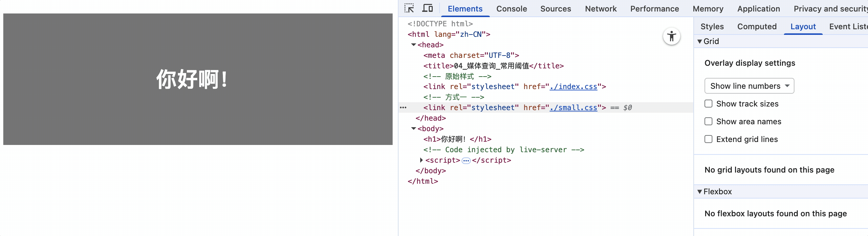Open the Application tab
868x236 pixels.
point(758,9)
